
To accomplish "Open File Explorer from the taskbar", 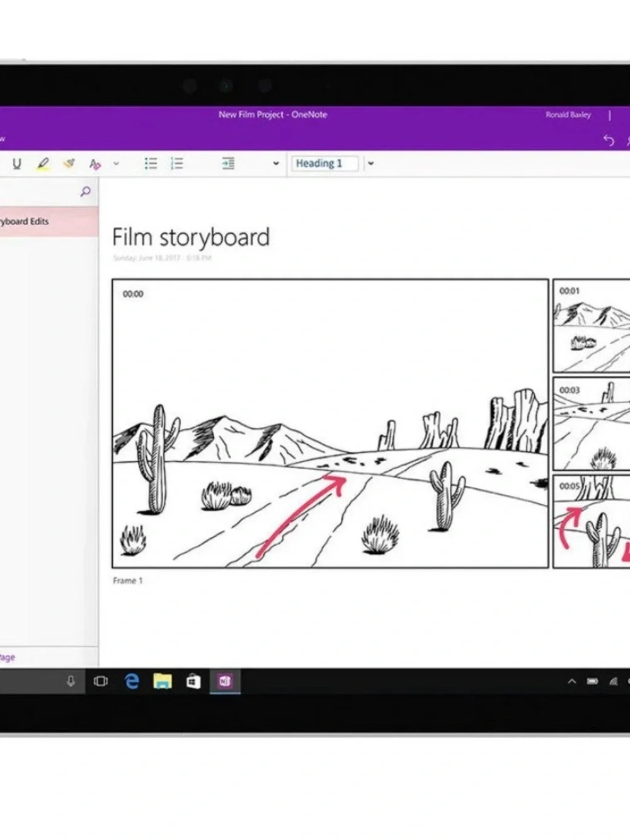I will (163, 681).
